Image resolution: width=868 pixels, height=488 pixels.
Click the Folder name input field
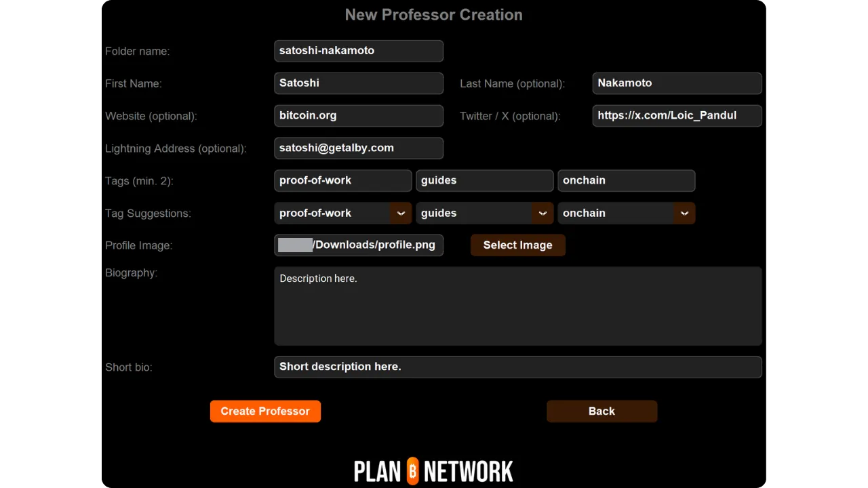coord(359,51)
